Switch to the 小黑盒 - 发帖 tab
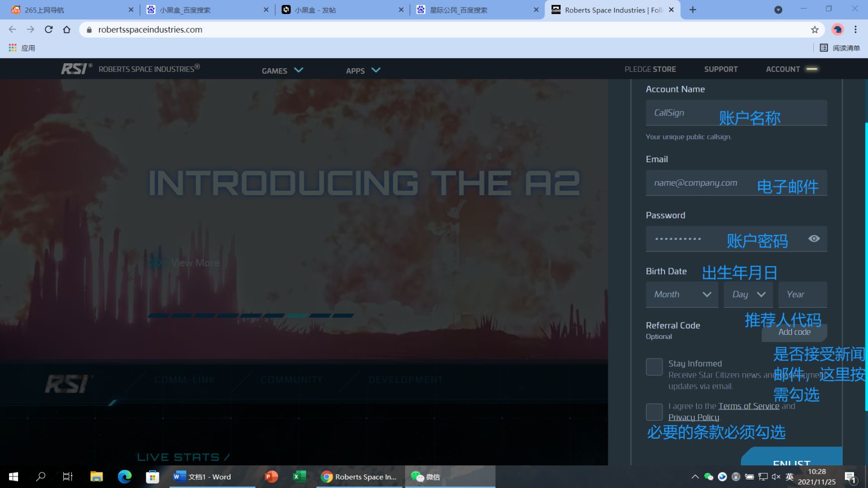This screenshot has width=868, height=488. (x=342, y=10)
